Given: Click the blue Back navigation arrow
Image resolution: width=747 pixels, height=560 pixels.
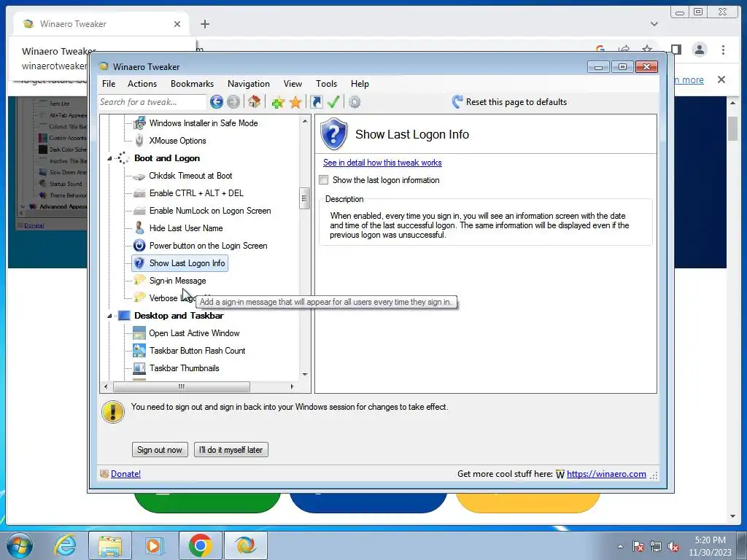Looking at the screenshot, I should click(216, 102).
